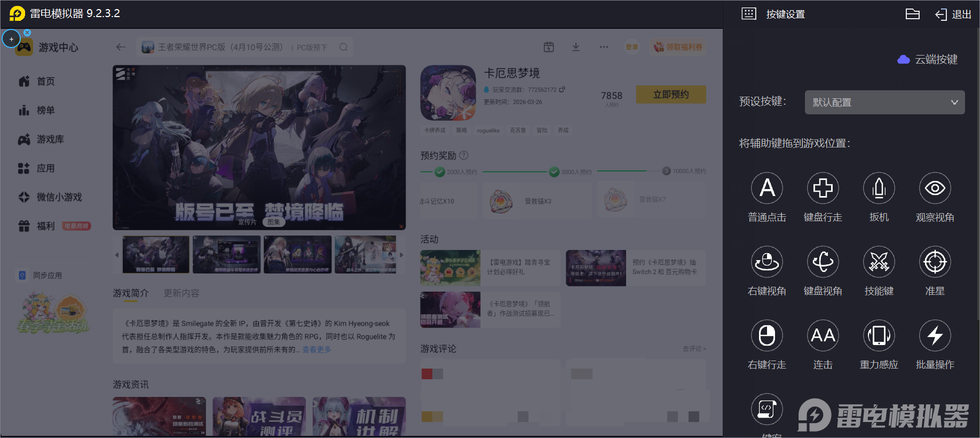This screenshot has height=438, width=980.
Task: Select the 卡牌养成 tag
Action: 434,130
